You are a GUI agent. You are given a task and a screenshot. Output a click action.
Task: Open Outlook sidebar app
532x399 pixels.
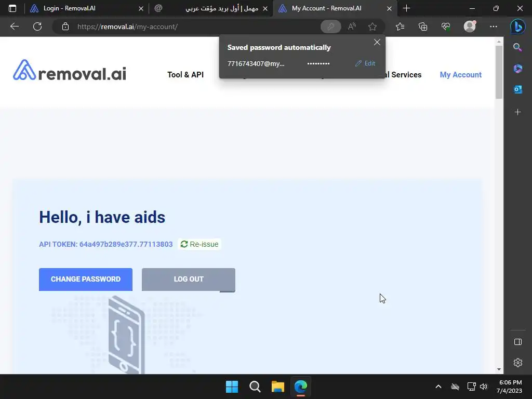click(518, 89)
